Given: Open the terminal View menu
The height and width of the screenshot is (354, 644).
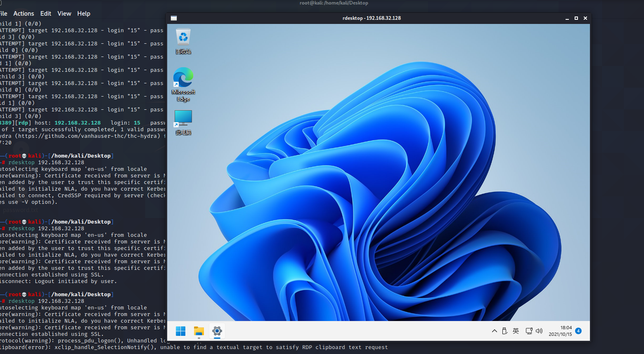Looking at the screenshot, I should (64, 14).
